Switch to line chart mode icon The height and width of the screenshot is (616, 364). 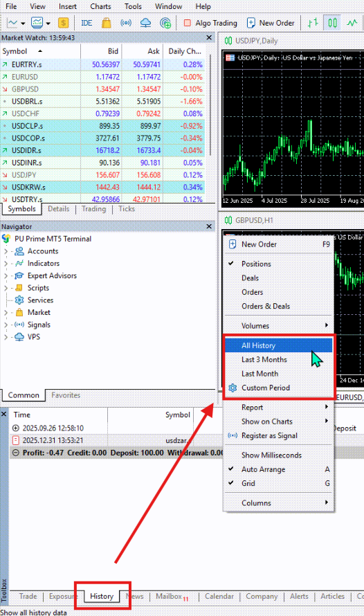click(x=352, y=23)
